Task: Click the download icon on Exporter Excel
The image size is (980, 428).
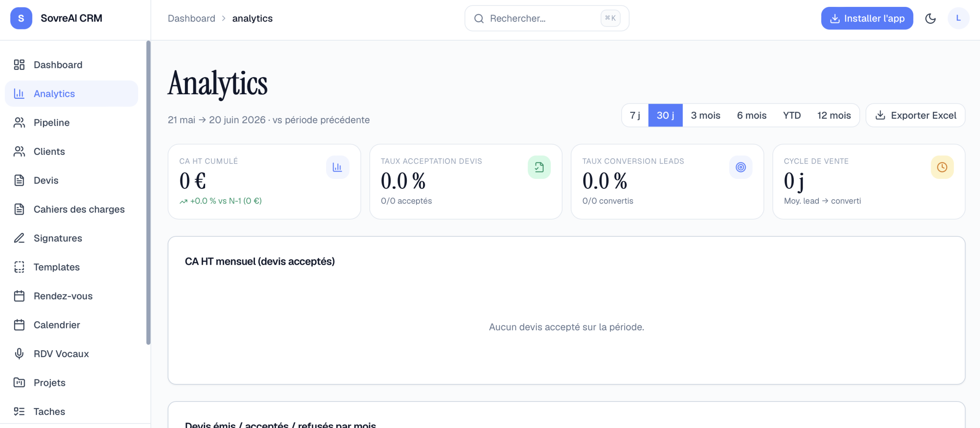Action: pyautogui.click(x=880, y=115)
